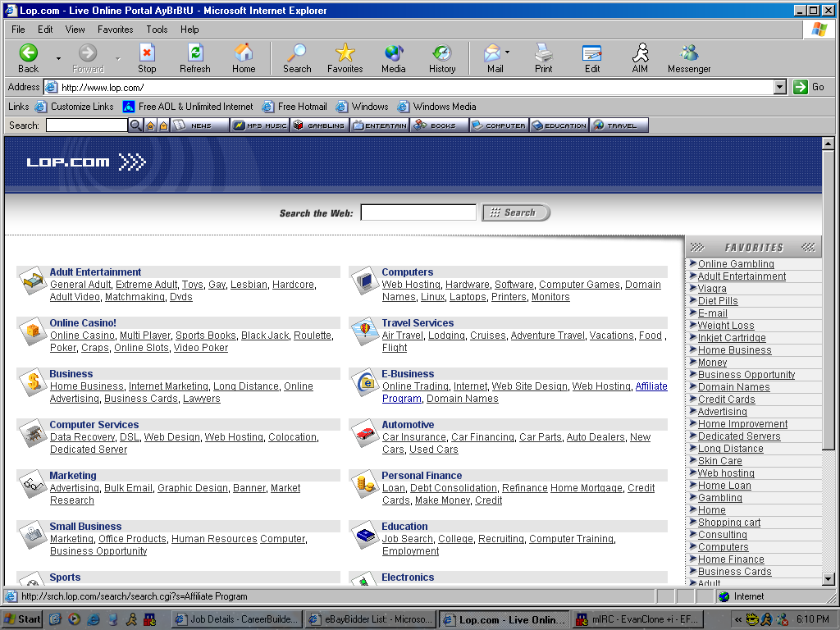Open the Mail button dropdown arrow
The width and height of the screenshot is (840, 630).
508,52
